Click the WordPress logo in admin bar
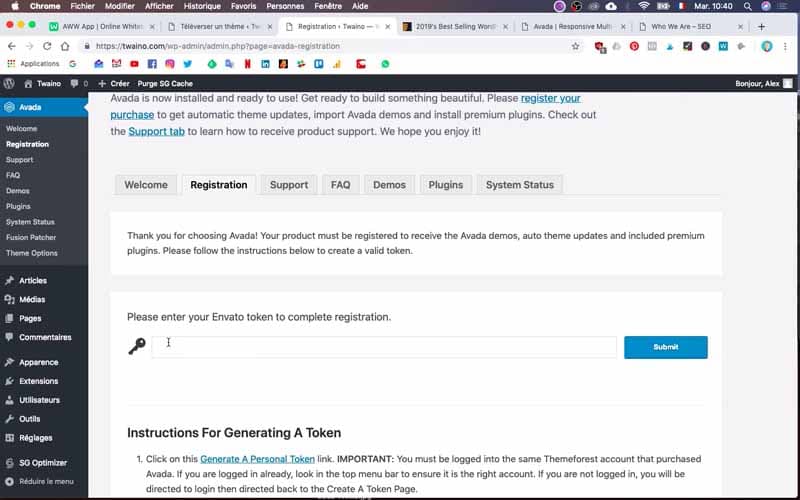The image size is (800, 500). (x=9, y=84)
